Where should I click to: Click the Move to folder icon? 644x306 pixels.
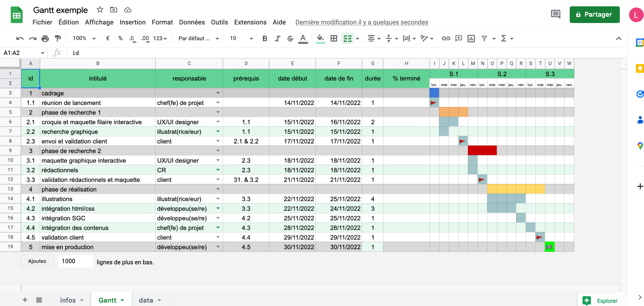coord(114,10)
